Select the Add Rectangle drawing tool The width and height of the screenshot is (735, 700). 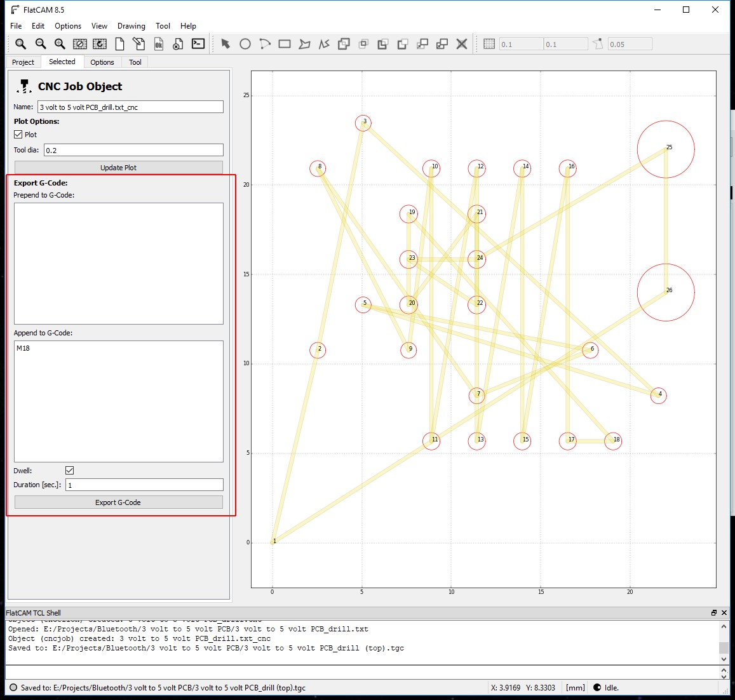(x=285, y=44)
